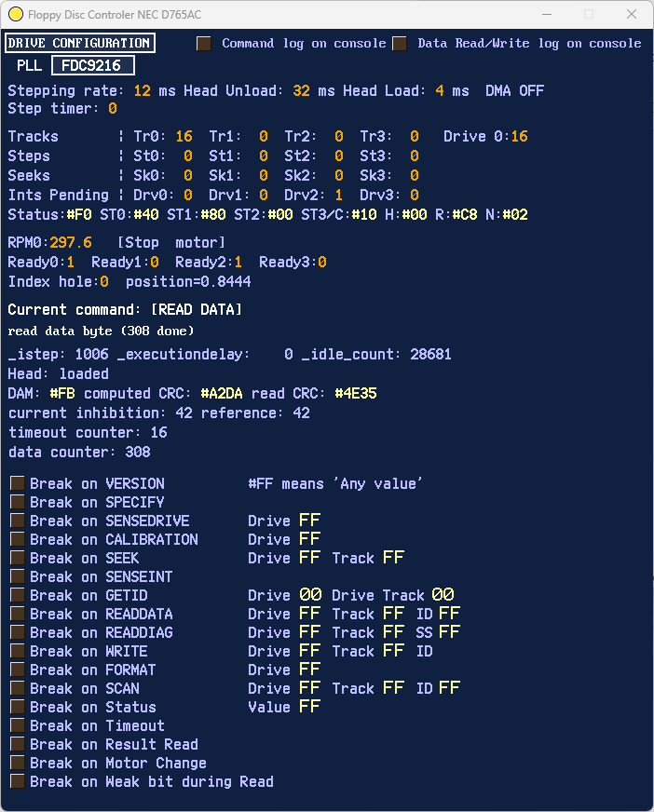
Task: Enable Break on SEEK checkbox
Action: 18,559
